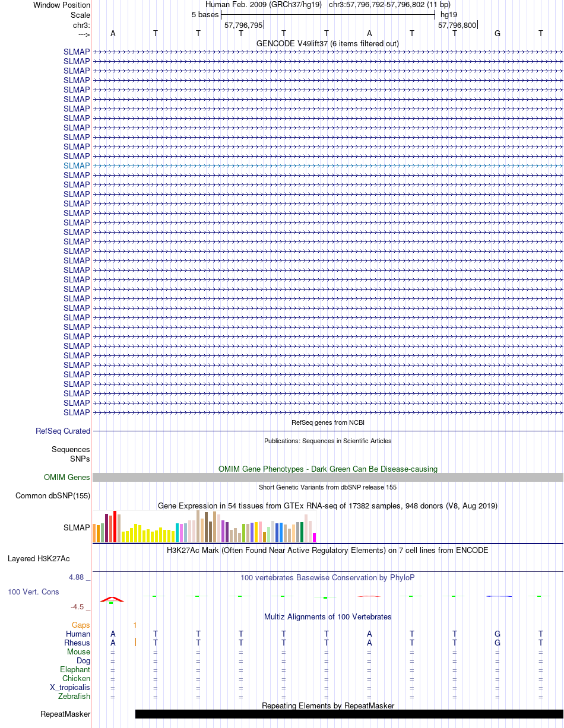564x728 pixels.
Task: Open the H3K27Ac Mark track title
Action: [328, 550]
